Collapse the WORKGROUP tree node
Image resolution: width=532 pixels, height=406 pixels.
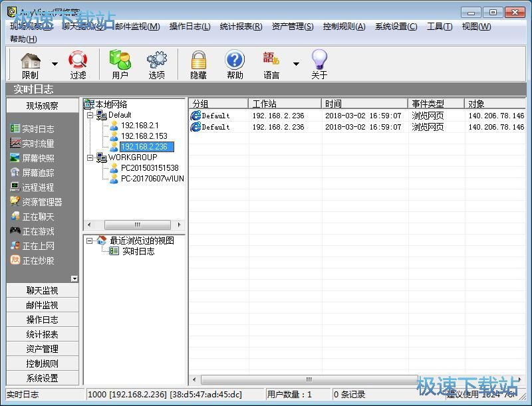90,157
